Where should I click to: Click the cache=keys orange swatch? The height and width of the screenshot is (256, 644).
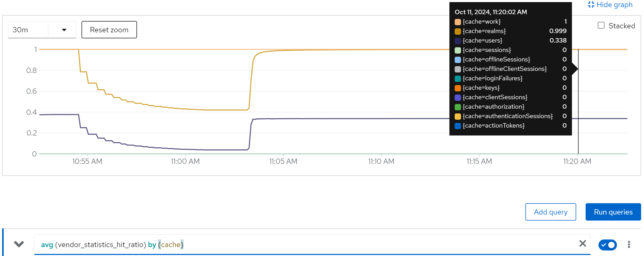[458, 88]
